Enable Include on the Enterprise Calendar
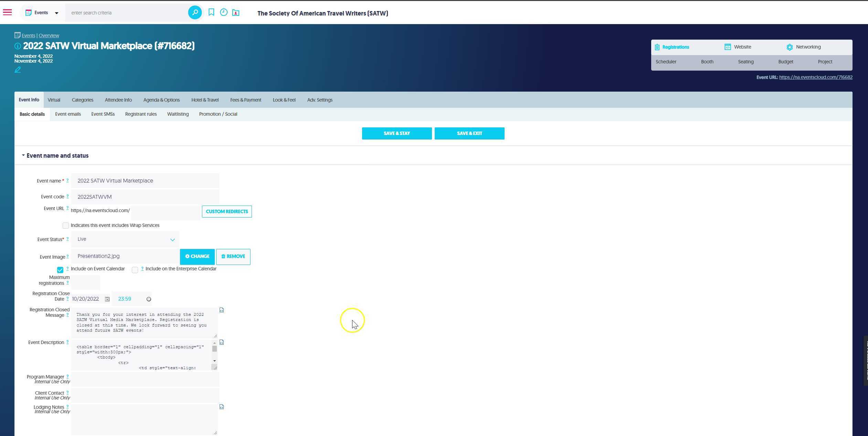 tap(135, 270)
